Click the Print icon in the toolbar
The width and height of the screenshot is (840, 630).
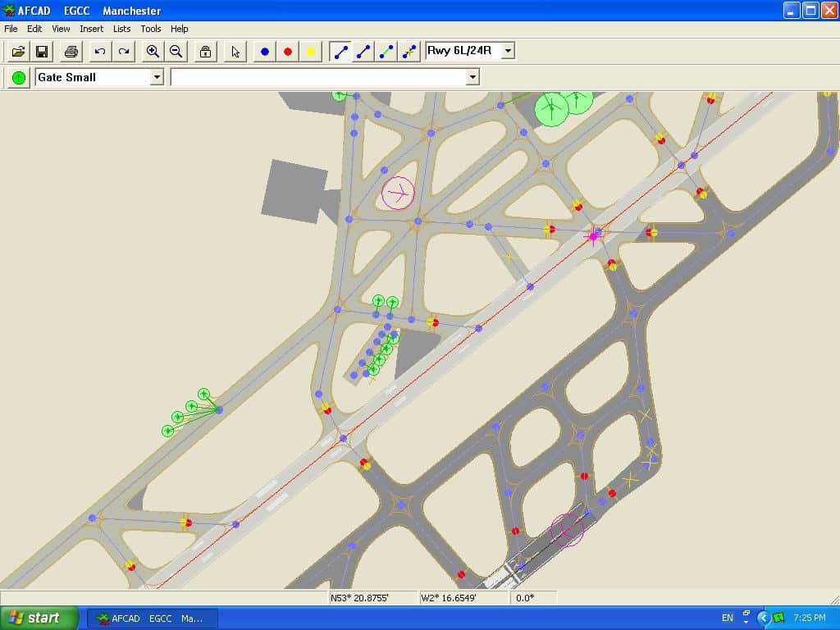click(71, 52)
